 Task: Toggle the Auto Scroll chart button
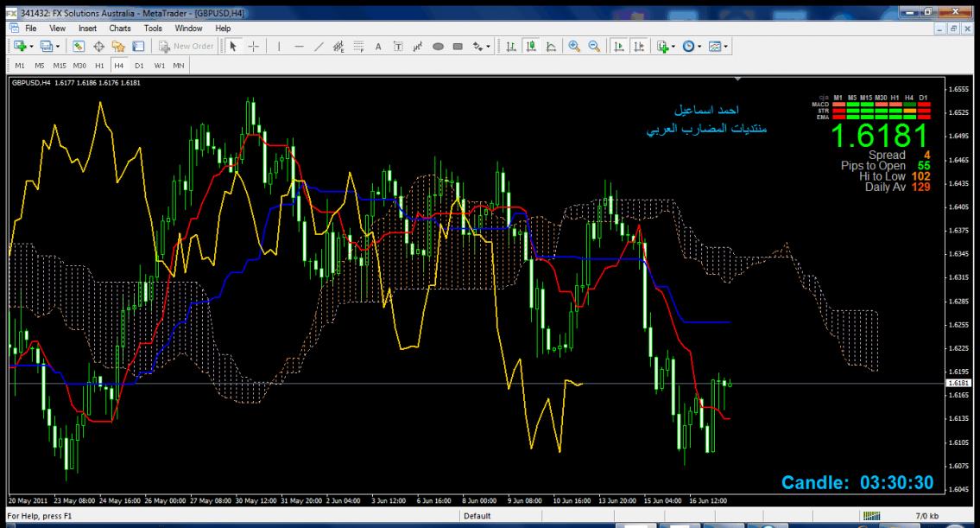pos(619,46)
